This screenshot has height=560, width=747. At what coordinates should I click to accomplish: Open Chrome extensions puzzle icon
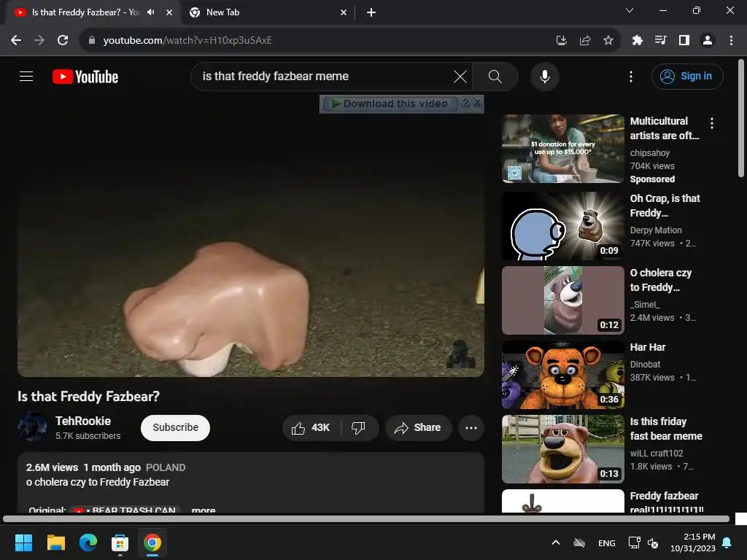(x=637, y=41)
